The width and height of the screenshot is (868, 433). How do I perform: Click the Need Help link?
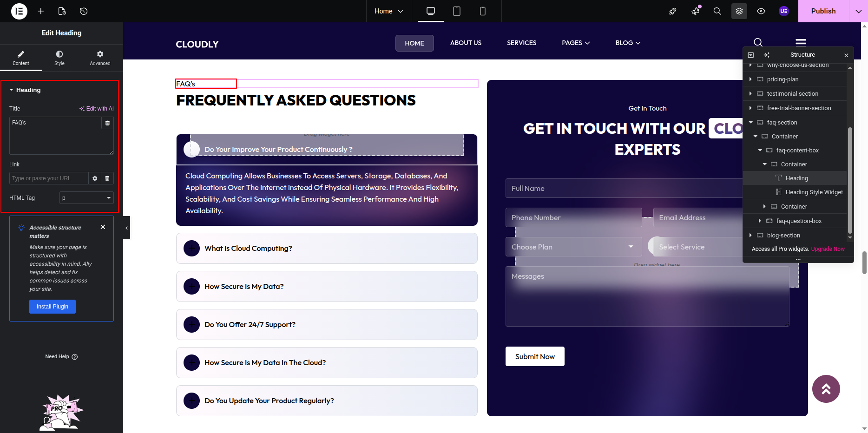pyautogui.click(x=61, y=357)
